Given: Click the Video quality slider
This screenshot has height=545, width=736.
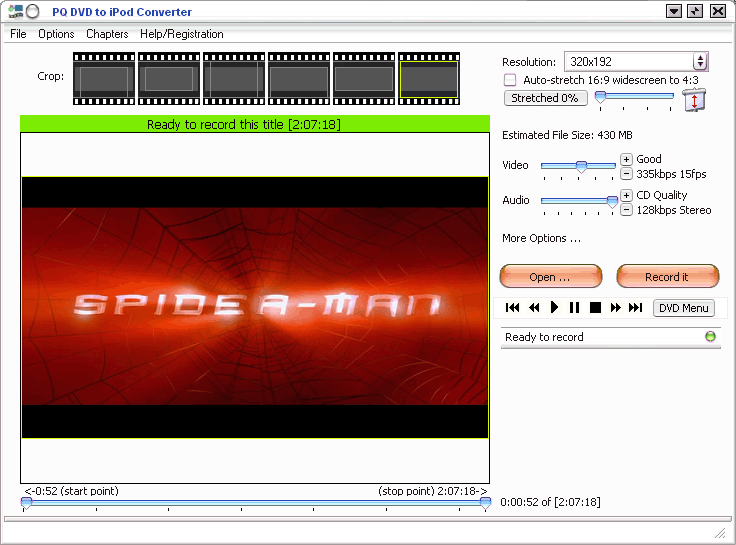Looking at the screenshot, I should [580, 166].
